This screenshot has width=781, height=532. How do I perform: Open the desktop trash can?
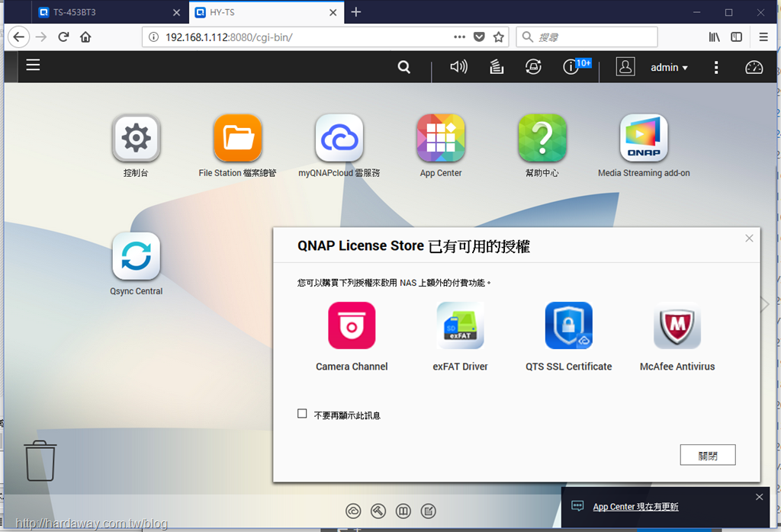tap(40, 461)
